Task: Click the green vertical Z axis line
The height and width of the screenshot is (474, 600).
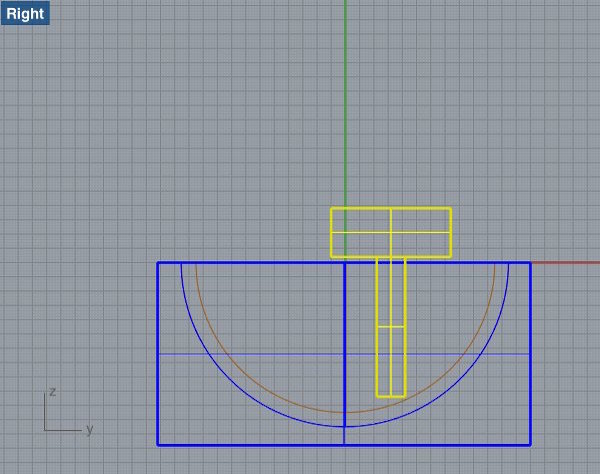Action: point(345,103)
